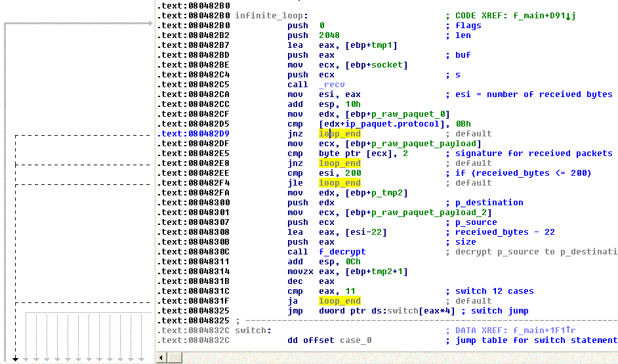This screenshot has width=618, height=364.
Task: Select loop_end on the 080482E8 jnz line
Action: coord(340,163)
